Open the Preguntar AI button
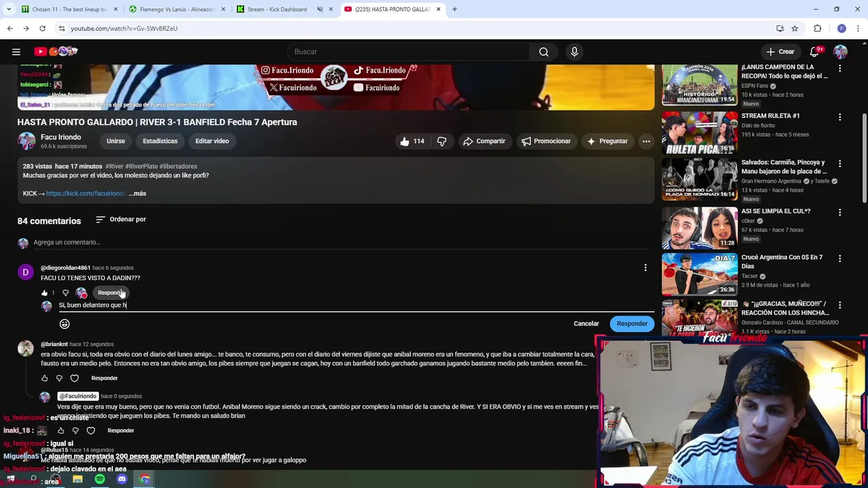The height and width of the screenshot is (488, 868). tap(607, 141)
